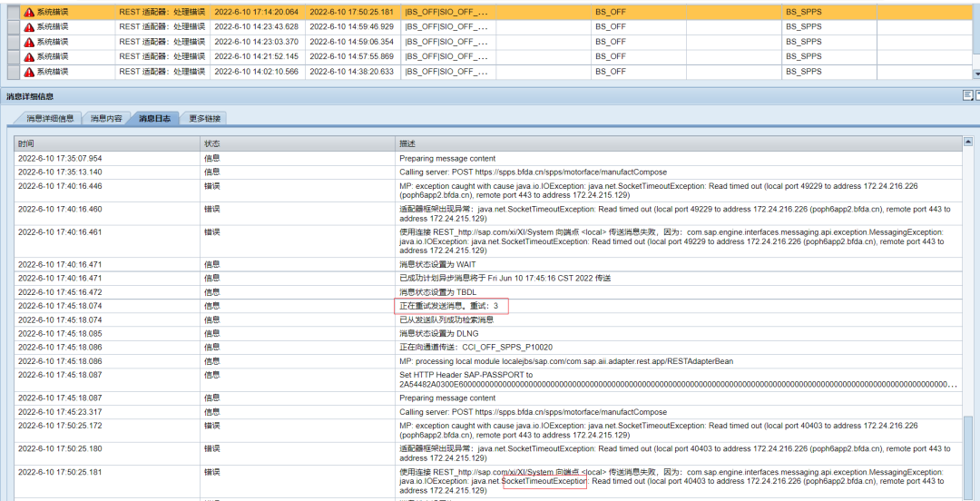Click the 时间 column header
This screenshot has width=980, height=501.
(x=107, y=144)
